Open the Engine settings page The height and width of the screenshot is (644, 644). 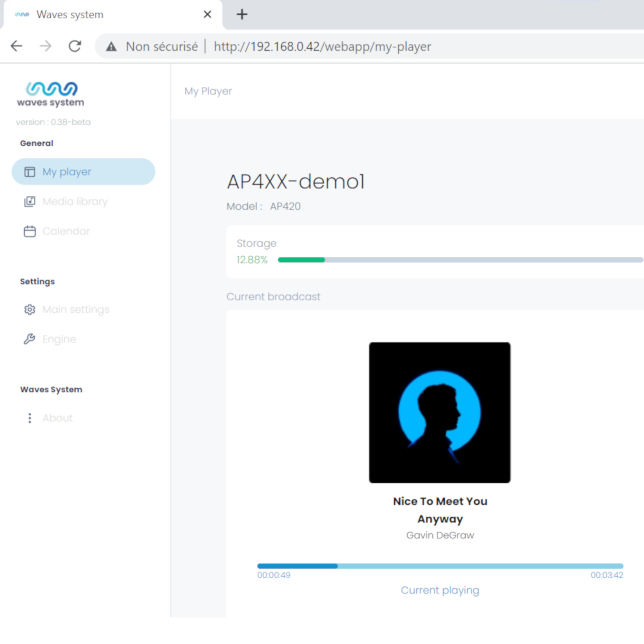[59, 339]
